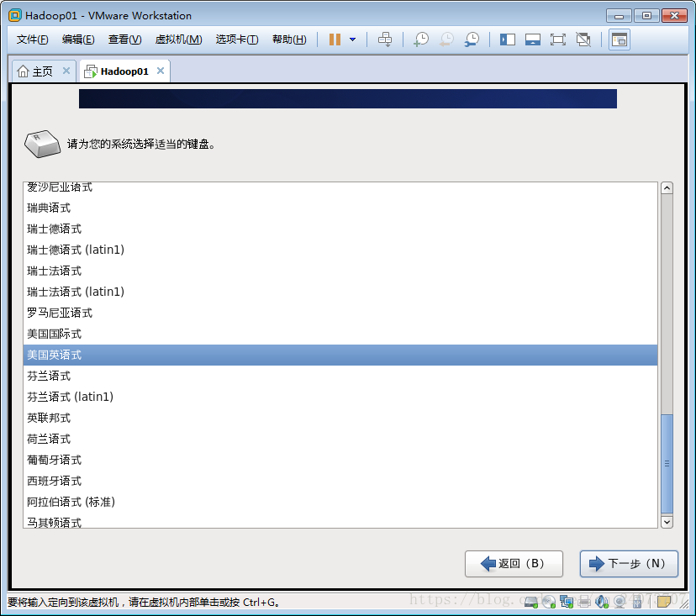Select 美国国际式 keyboard layout
696x616 pixels.
click(340, 334)
